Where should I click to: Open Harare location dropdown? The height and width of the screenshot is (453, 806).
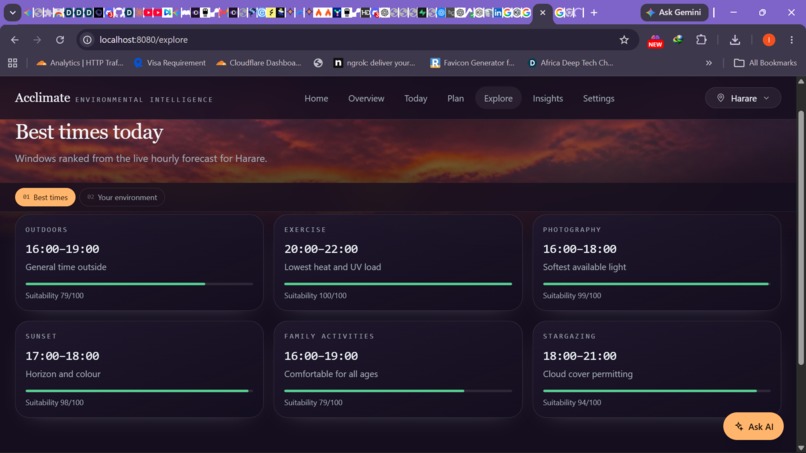pyautogui.click(x=743, y=98)
